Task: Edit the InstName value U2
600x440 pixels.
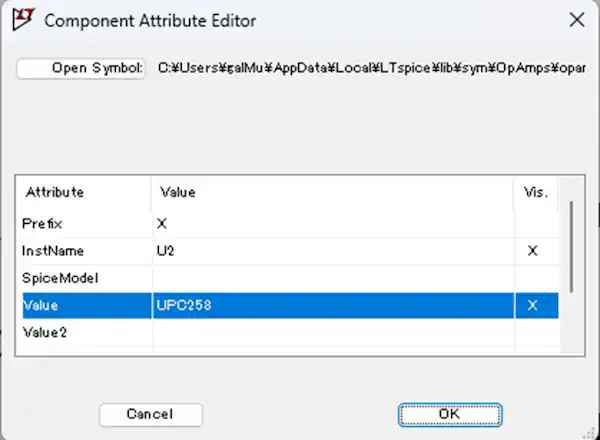Action: [x=330, y=251]
